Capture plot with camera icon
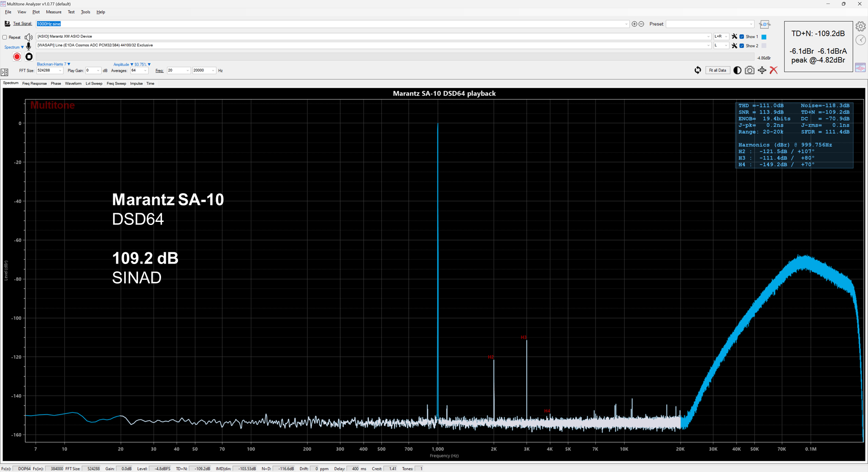868x472 pixels. [x=750, y=70]
